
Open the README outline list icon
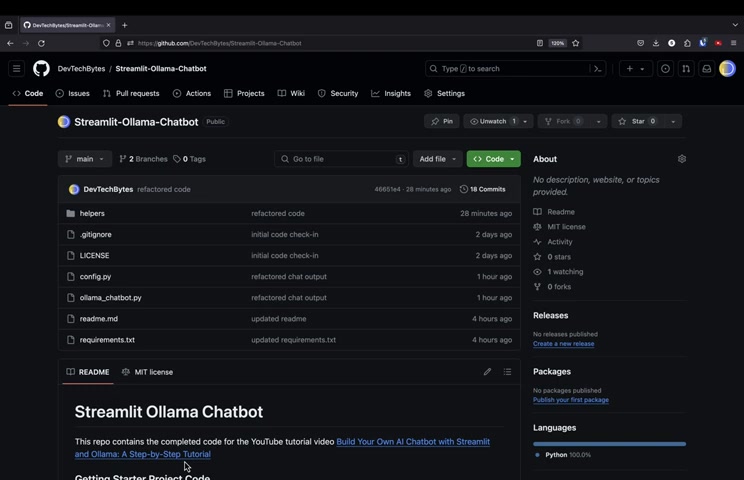507,372
